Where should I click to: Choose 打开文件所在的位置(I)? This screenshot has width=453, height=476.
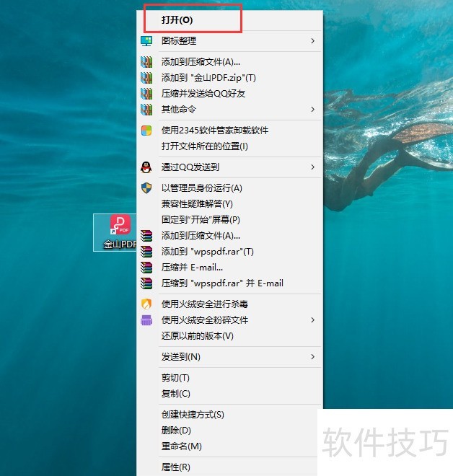[205, 146]
